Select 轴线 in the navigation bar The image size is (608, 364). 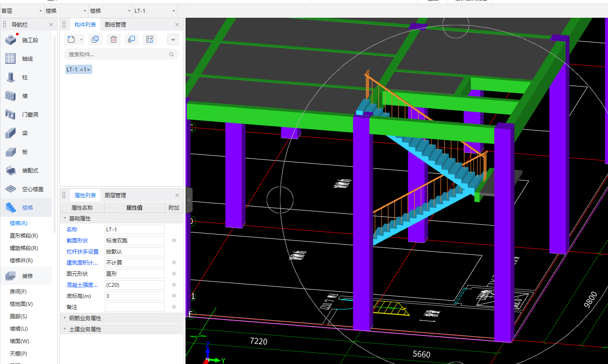(28, 59)
